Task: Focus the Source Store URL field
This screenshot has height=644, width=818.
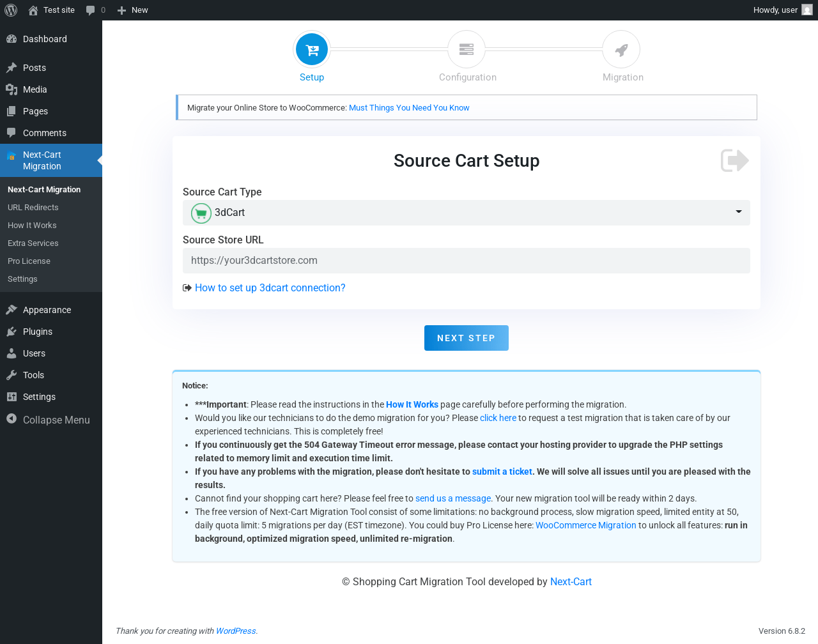Action: tap(467, 261)
